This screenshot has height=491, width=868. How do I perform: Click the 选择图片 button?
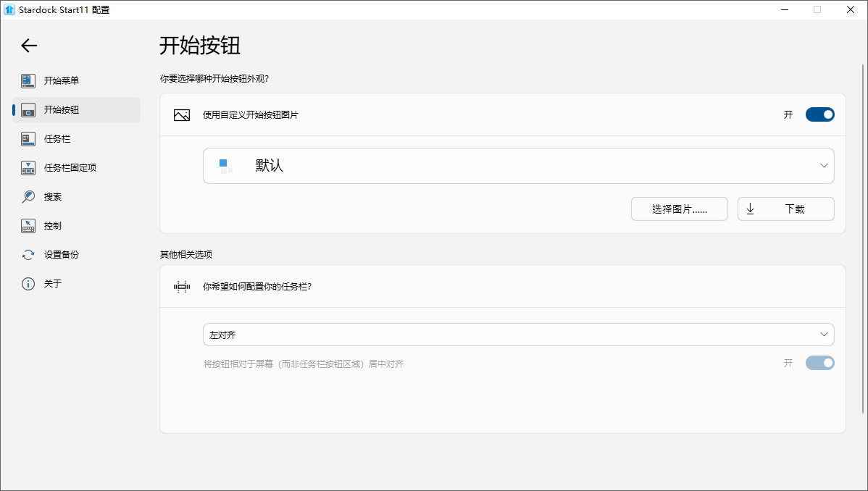click(x=678, y=209)
